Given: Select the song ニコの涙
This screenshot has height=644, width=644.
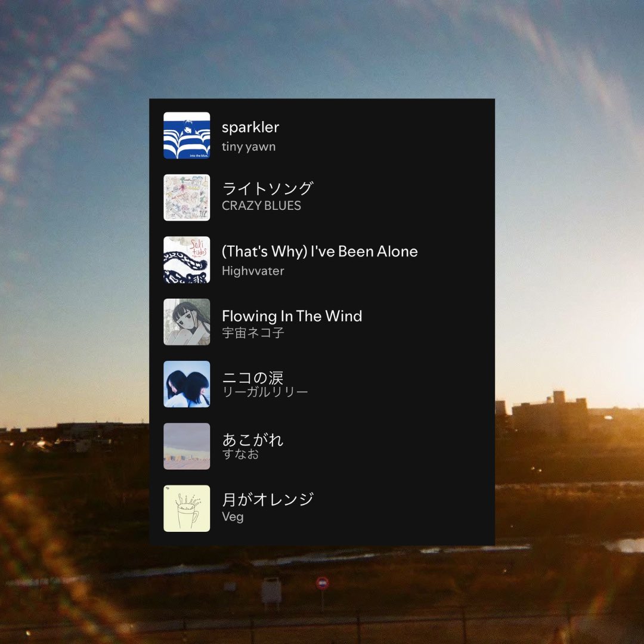Looking at the screenshot, I should tap(253, 378).
